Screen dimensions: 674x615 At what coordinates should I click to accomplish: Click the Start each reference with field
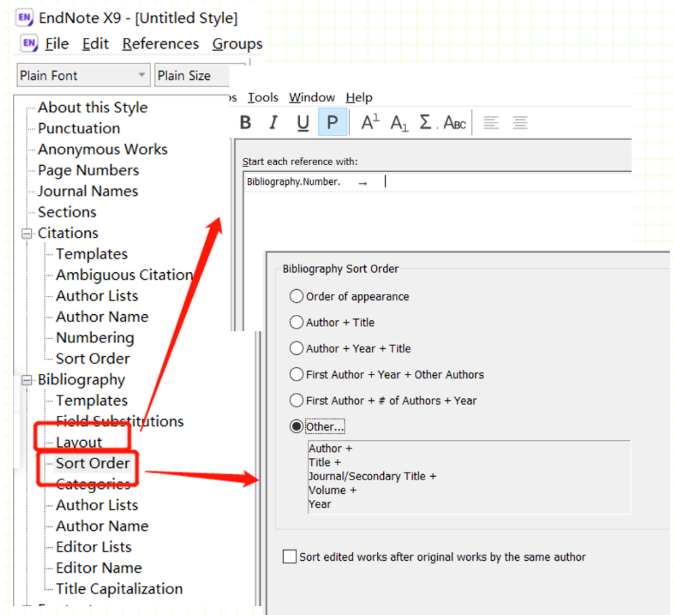[x=438, y=182]
